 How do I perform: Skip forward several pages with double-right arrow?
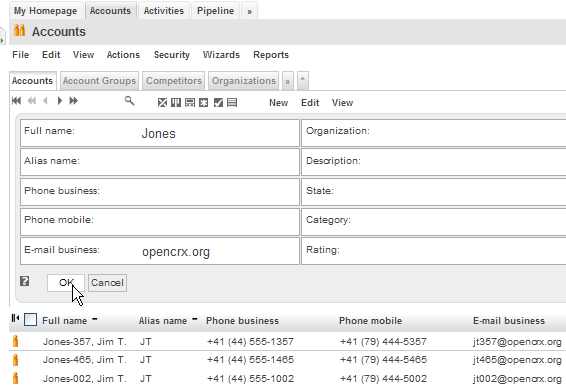tap(74, 101)
